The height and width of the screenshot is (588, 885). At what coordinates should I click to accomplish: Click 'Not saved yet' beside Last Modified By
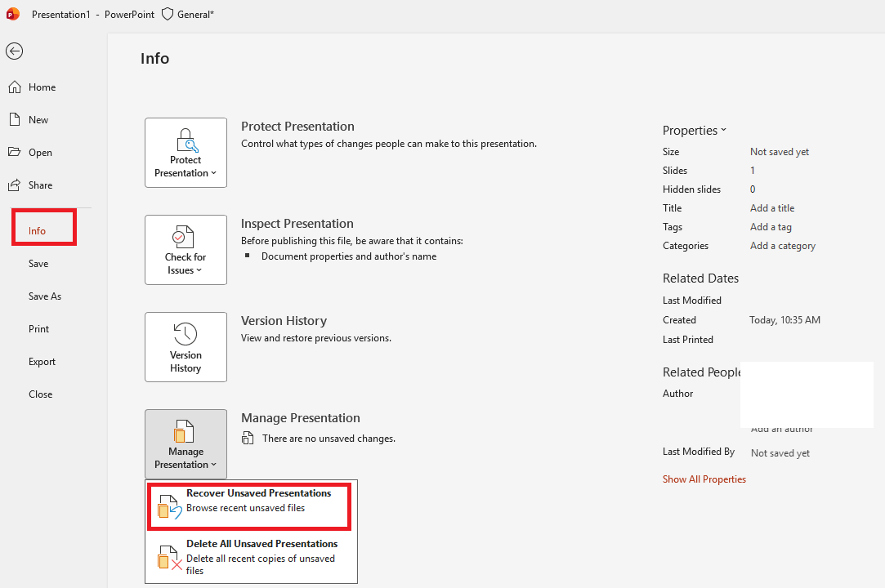(x=780, y=453)
